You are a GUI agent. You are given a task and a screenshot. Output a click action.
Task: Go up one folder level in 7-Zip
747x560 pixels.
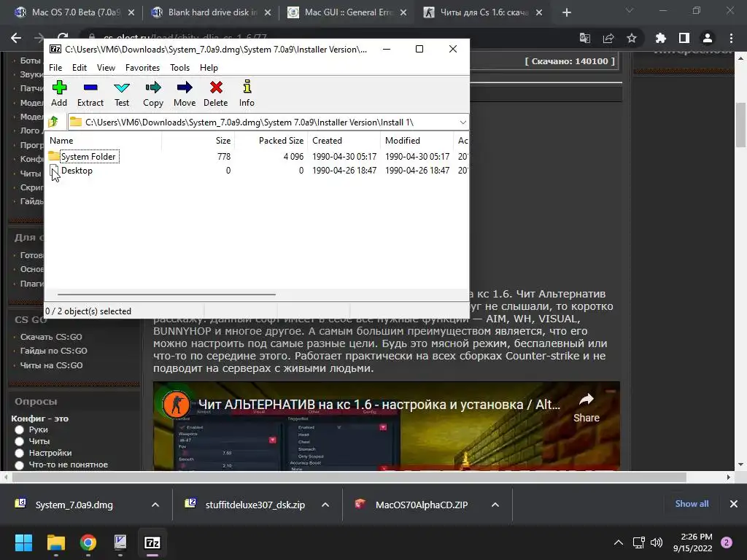53,122
